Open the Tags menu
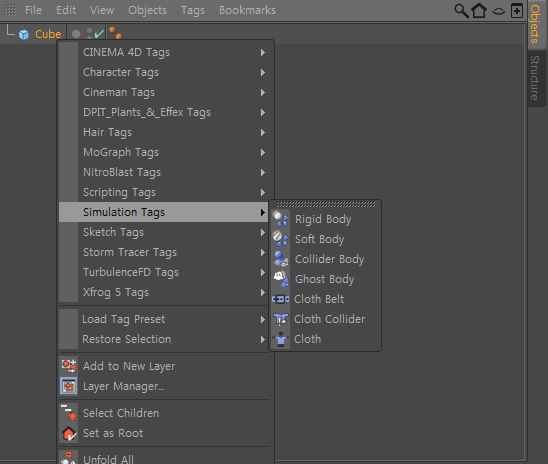 point(193,10)
